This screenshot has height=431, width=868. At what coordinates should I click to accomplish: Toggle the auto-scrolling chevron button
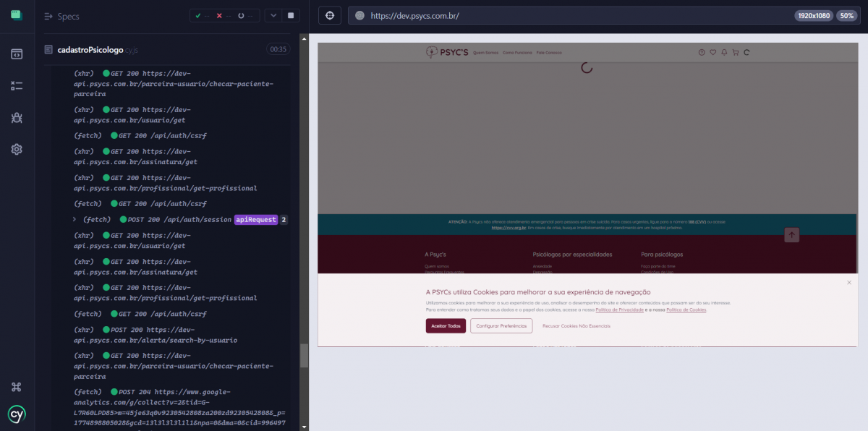coord(273,15)
